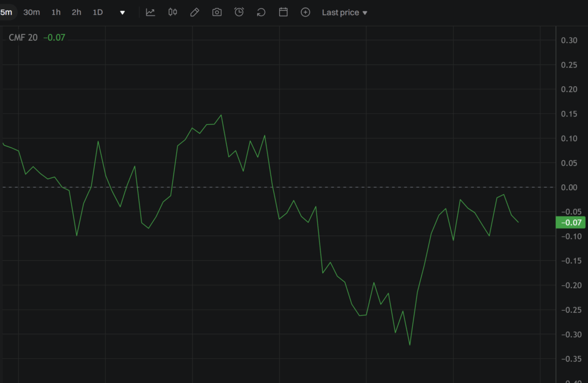Click the candlestick chart type icon
Image resolution: width=588 pixels, height=383 pixels.
click(x=172, y=12)
